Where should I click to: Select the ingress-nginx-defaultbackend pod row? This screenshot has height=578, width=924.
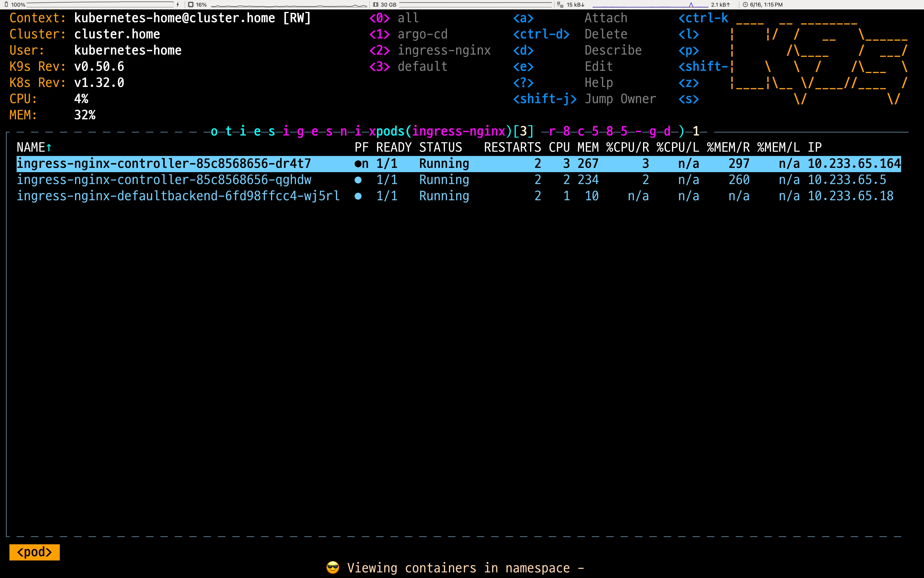[x=178, y=196]
